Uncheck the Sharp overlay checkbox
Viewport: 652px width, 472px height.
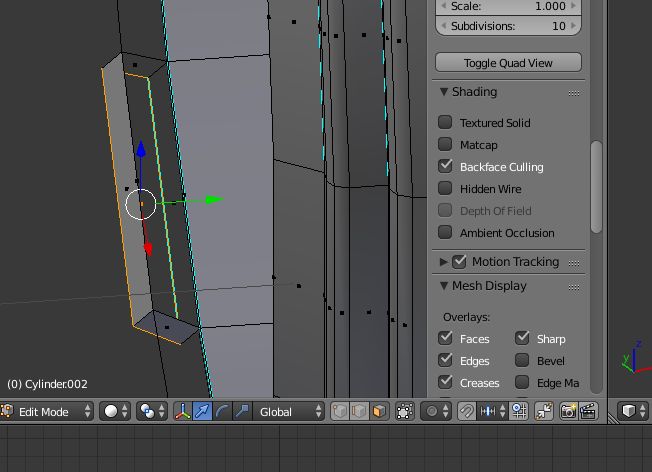pyautogui.click(x=522, y=338)
